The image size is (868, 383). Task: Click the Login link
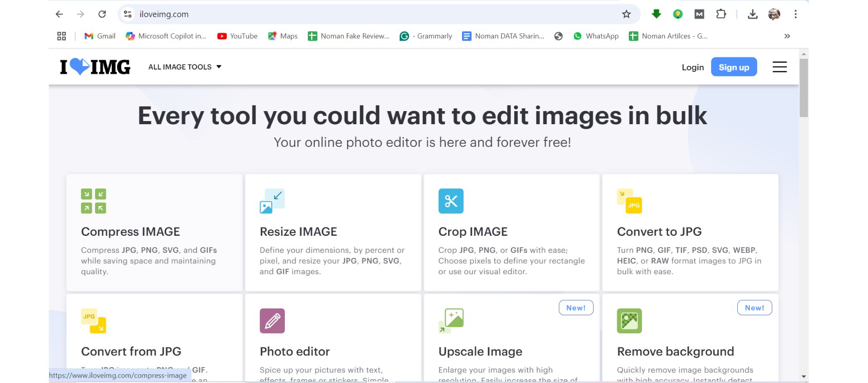point(693,67)
